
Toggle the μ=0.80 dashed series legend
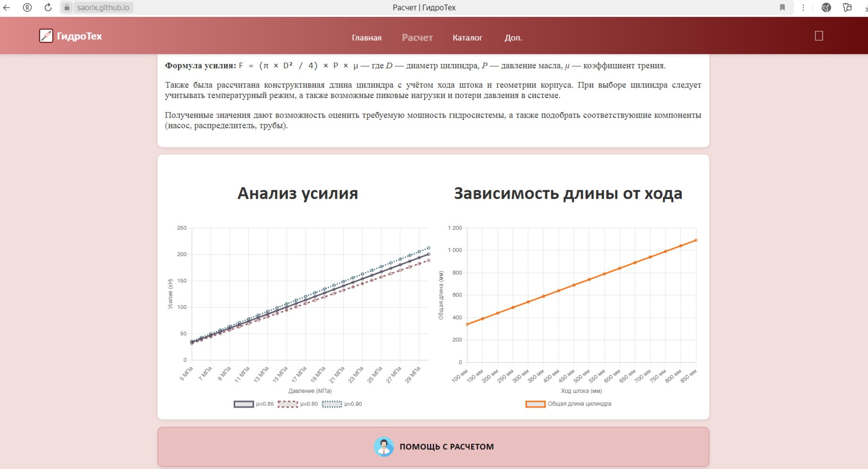(298, 404)
